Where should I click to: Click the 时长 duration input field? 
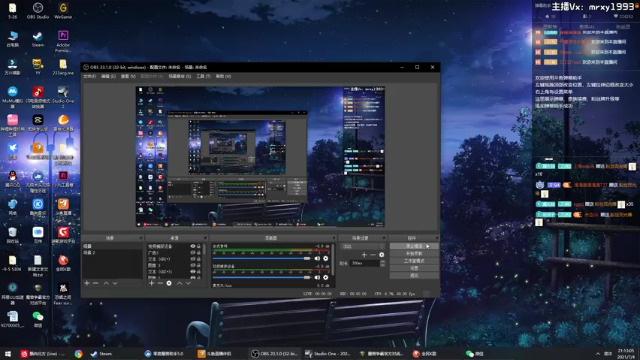[x=365, y=263]
